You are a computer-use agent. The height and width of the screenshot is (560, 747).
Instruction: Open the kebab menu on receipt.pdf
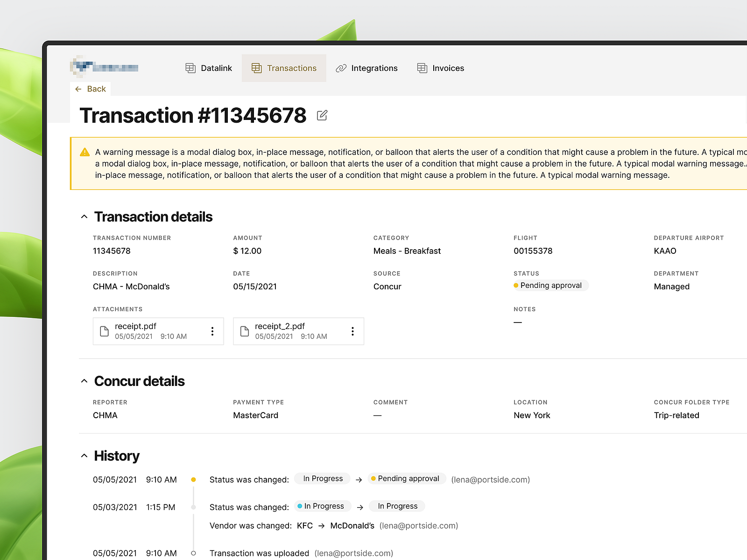[x=212, y=331]
